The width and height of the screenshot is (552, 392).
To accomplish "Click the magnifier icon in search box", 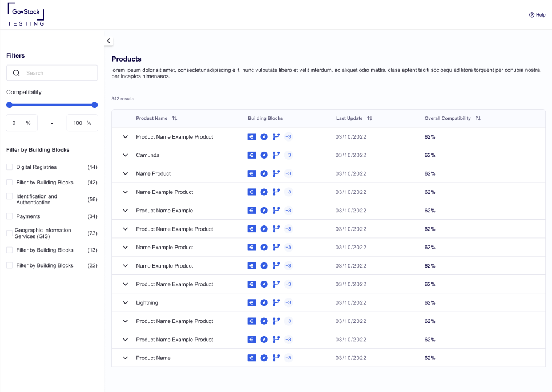I will [x=16, y=73].
